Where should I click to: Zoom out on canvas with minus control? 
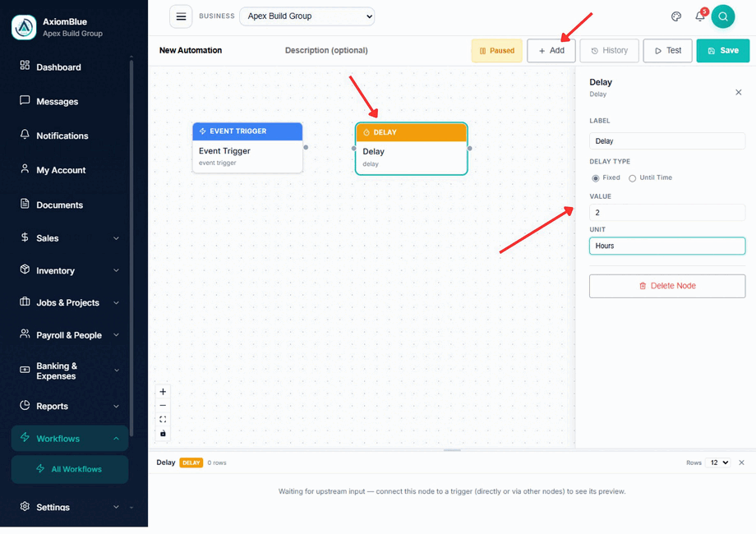163,405
